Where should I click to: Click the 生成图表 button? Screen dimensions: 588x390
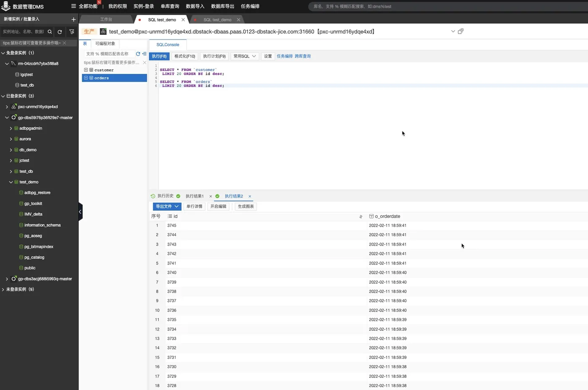pos(246,207)
